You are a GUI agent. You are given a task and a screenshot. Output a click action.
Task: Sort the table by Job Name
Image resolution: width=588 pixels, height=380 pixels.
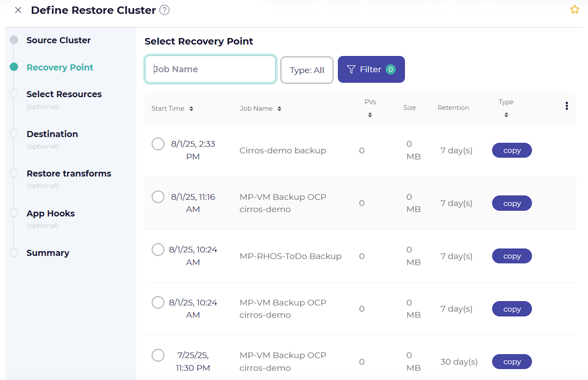pyautogui.click(x=280, y=108)
